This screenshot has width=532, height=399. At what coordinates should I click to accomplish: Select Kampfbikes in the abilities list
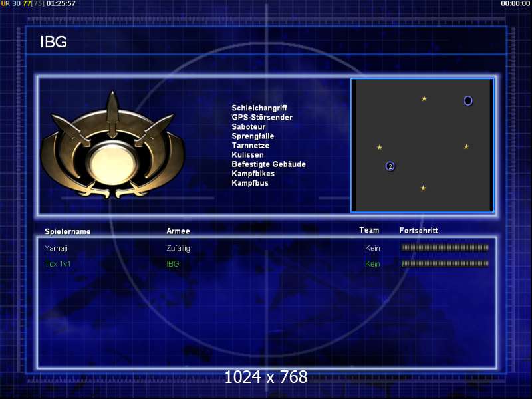pos(253,174)
